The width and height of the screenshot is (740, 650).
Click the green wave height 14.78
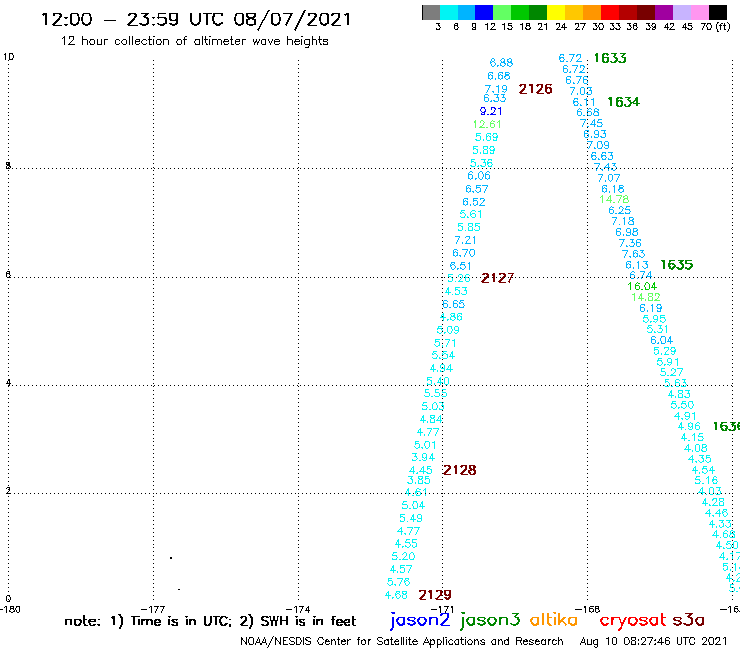[614, 199]
